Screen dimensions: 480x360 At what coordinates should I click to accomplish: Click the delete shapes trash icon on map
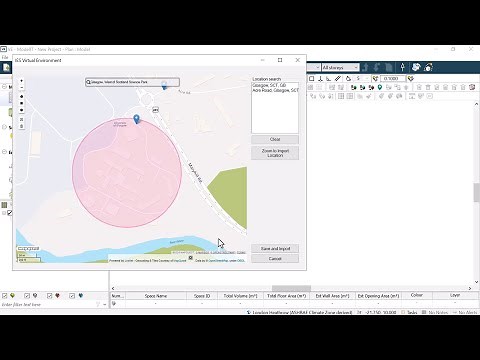coord(22,126)
